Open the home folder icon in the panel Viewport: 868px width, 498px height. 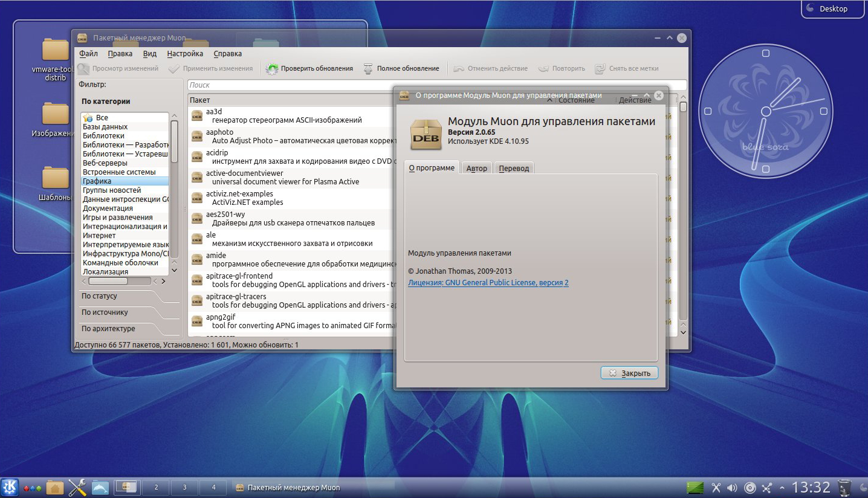coord(55,487)
